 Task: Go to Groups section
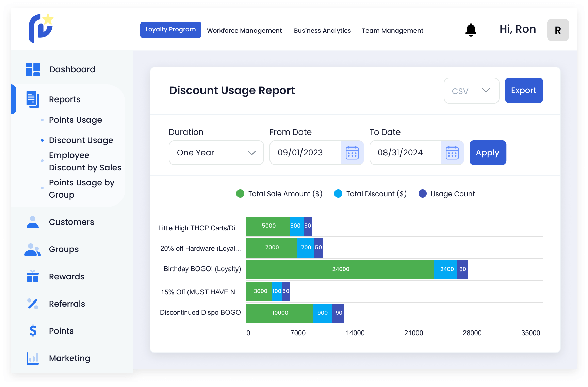click(x=64, y=249)
